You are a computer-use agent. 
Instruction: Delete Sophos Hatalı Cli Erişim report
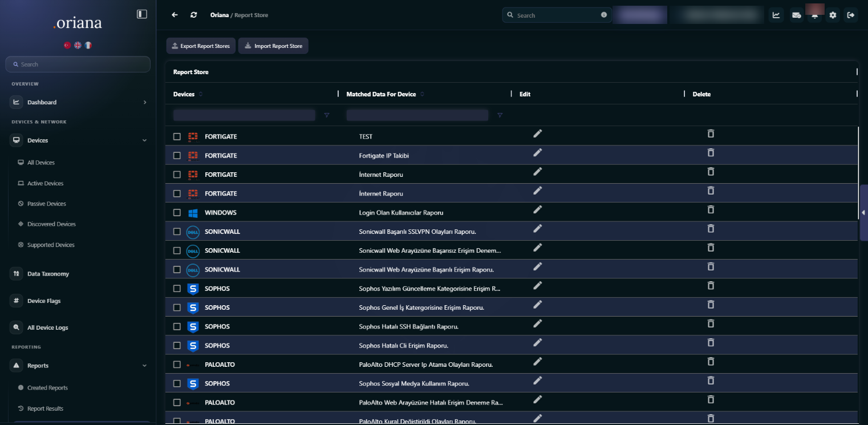click(711, 342)
